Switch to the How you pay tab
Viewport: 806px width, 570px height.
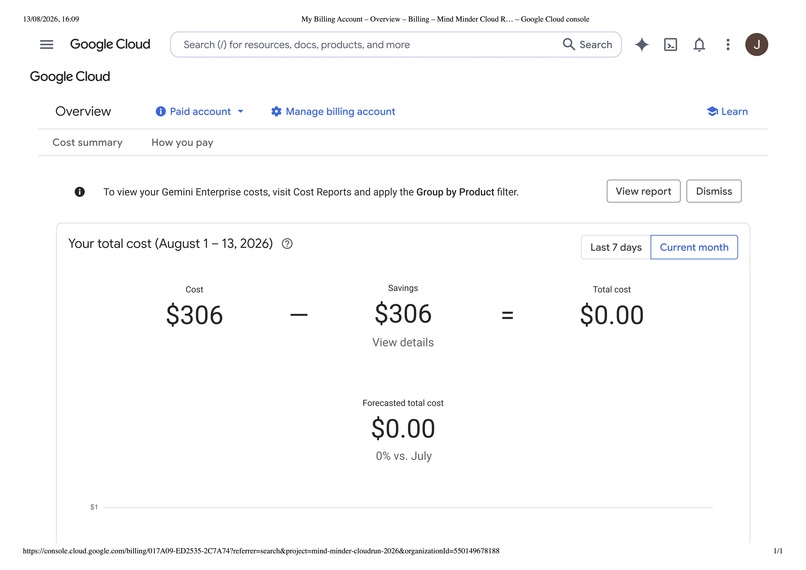tap(182, 142)
